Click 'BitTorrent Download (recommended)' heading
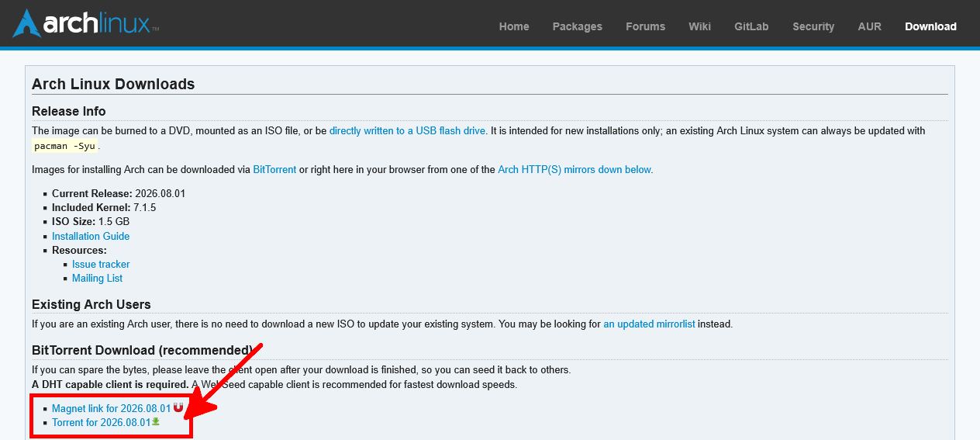This screenshot has width=980, height=440. pyautogui.click(x=143, y=350)
